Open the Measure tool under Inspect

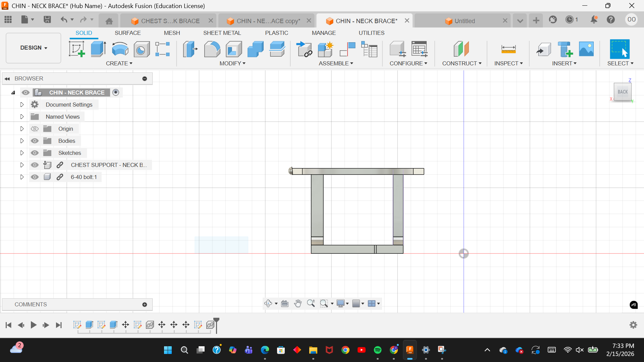click(x=508, y=49)
